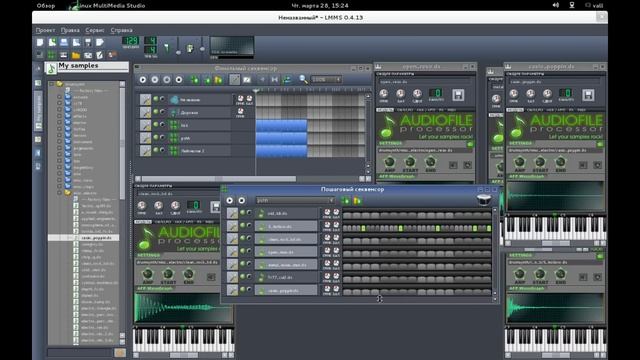640x360 pixels.
Task: Toggle the first lit green step in the step sequencer
Action: pyautogui.click(x=363, y=229)
